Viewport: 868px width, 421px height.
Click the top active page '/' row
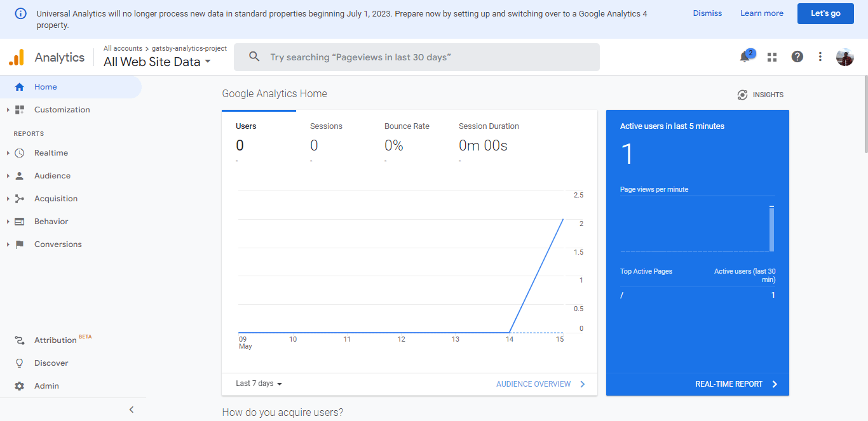pos(698,295)
